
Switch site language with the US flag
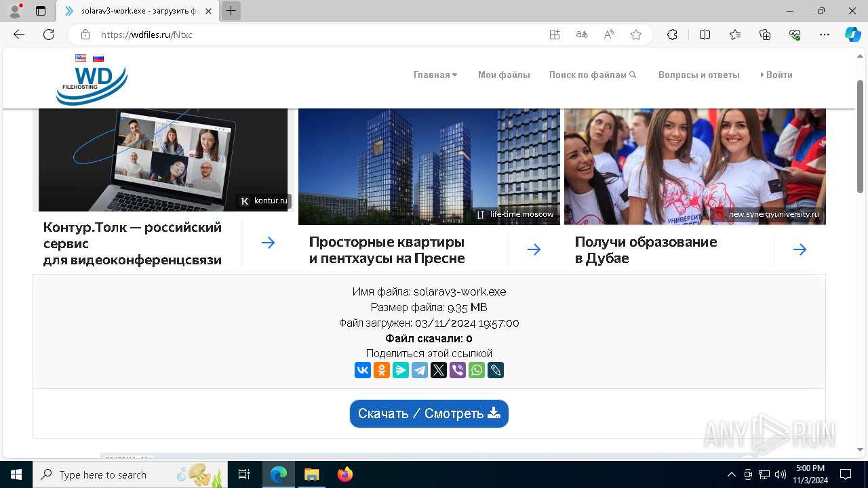(x=81, y=58)
